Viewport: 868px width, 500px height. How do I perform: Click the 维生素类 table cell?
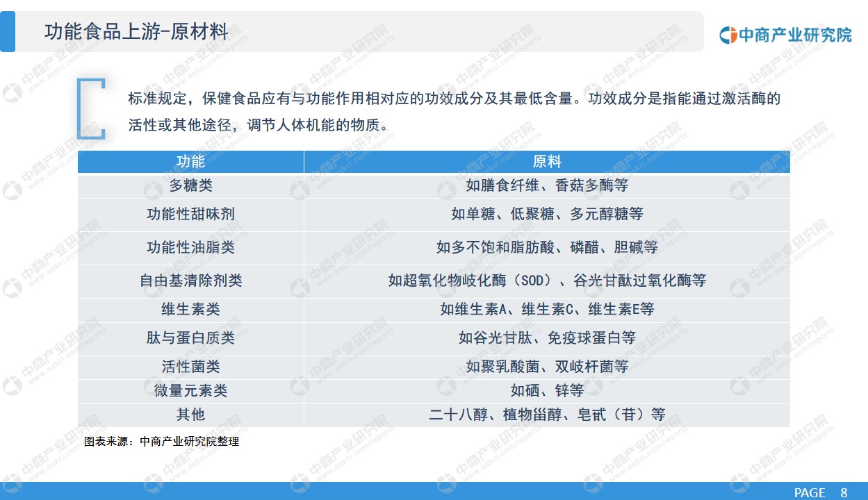point(190,310)
